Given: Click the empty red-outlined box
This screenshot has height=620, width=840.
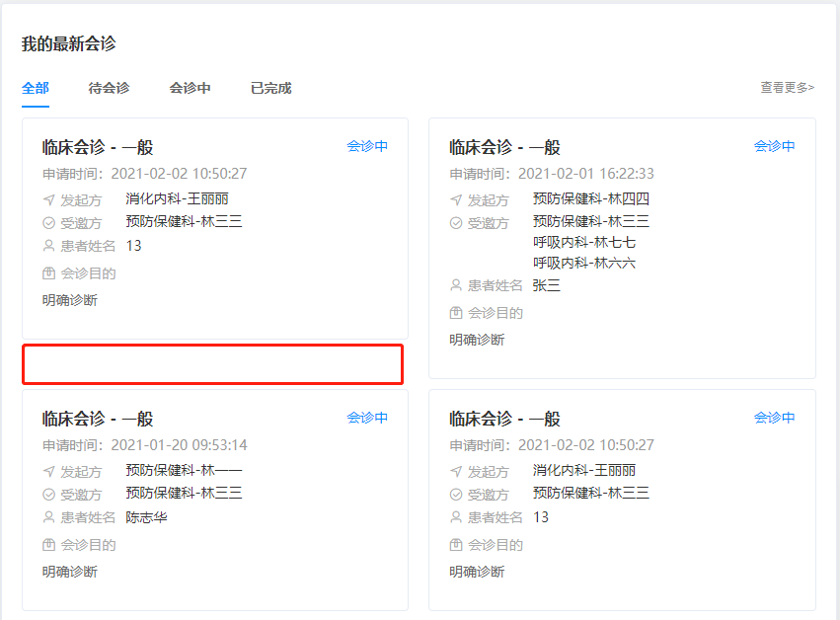Looking at the screenshot, I should click(x=212, y=364).
